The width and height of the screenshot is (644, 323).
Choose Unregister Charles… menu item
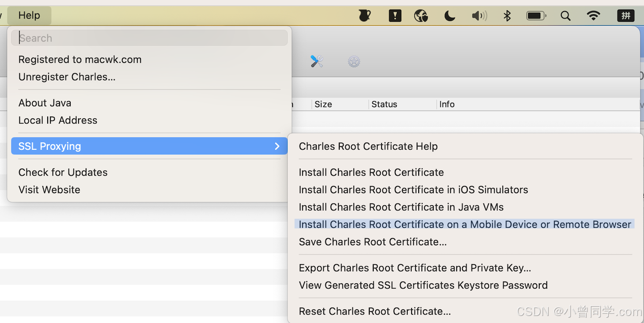[x=149, y=77]
